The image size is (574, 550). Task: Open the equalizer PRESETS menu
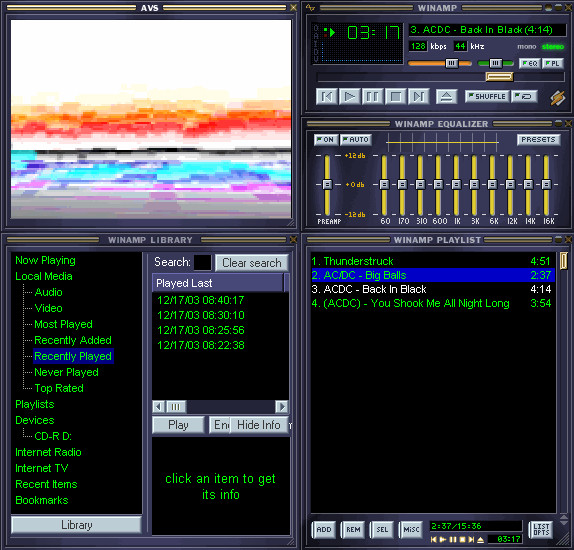click(538, 140)
